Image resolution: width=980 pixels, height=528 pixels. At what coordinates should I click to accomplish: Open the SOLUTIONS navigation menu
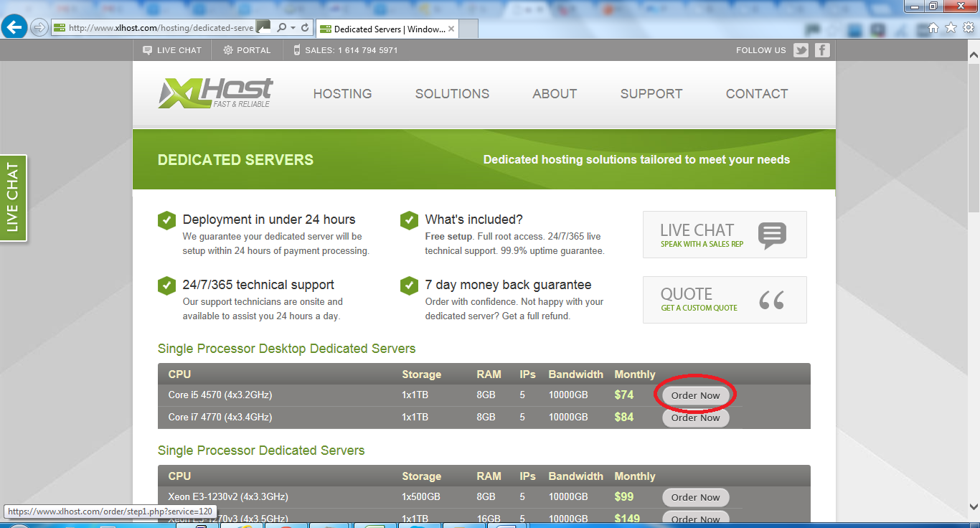(x=452, y=94)
